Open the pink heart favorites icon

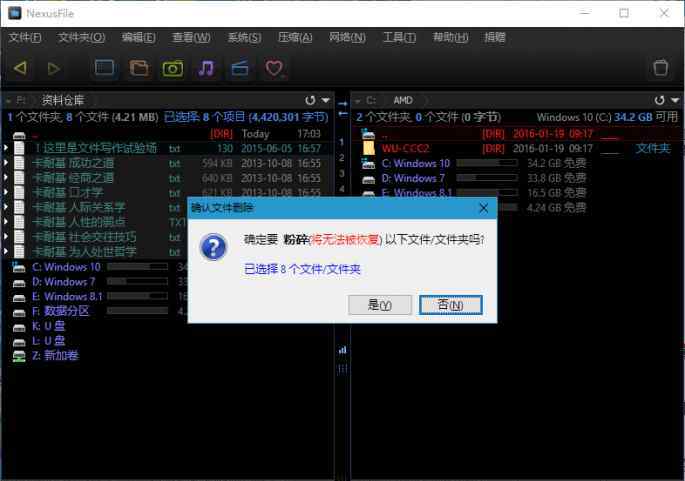274,69
